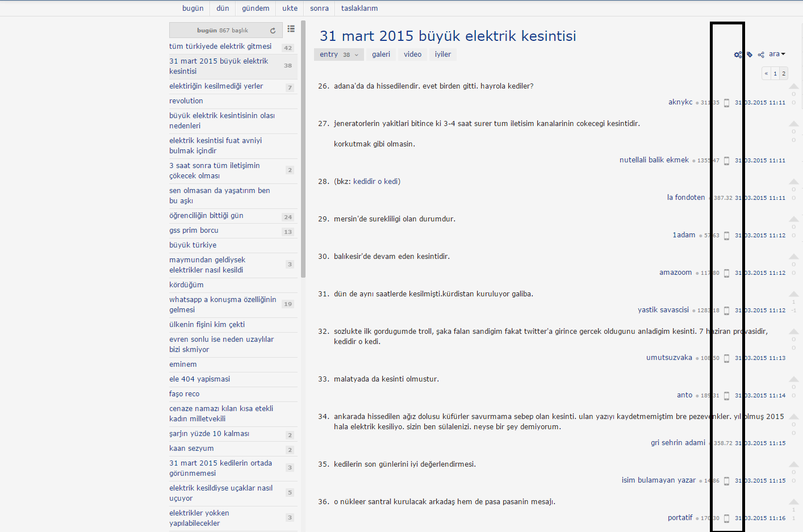Image resolution: width=803 pixels, height=532 pixels.
Task: Upvote entry 29 about mersin
Action: [794, 219]
